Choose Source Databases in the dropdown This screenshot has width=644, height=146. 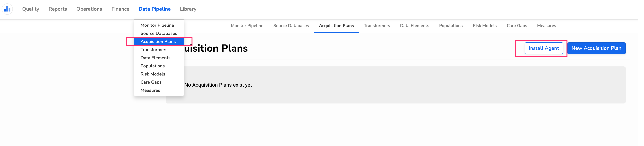(x=159, y=33)
